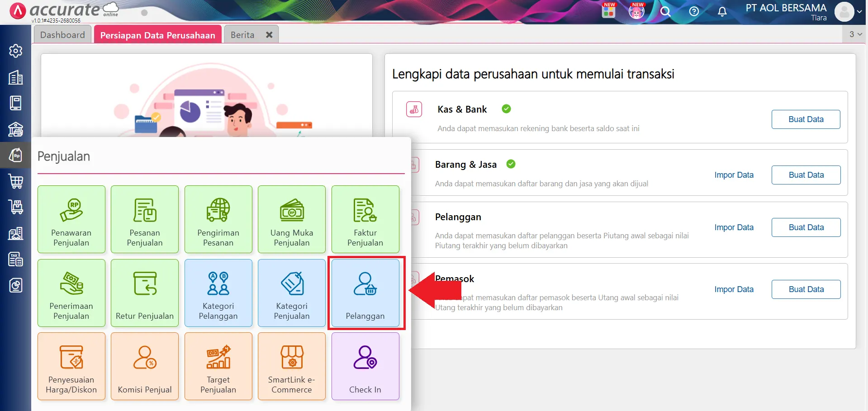Click the Kas & Bank heading
Screen dimensions: 868x411
click(462, 109)
